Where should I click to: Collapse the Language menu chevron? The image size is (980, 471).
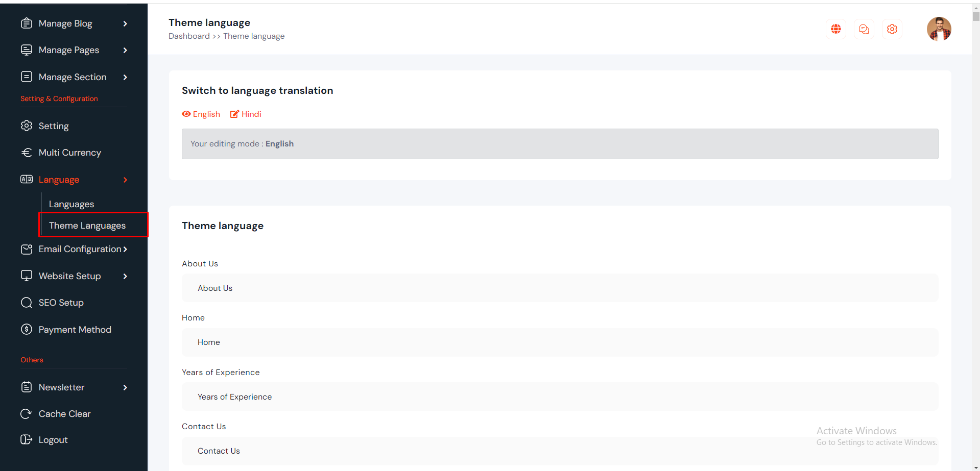pos(125,180)
